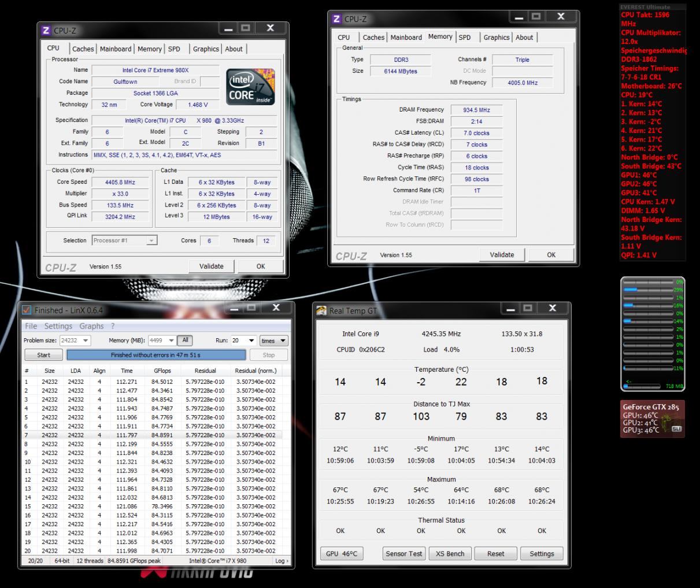
Task: Click the Intel Core i7 logo
Action: coord(250,87)
